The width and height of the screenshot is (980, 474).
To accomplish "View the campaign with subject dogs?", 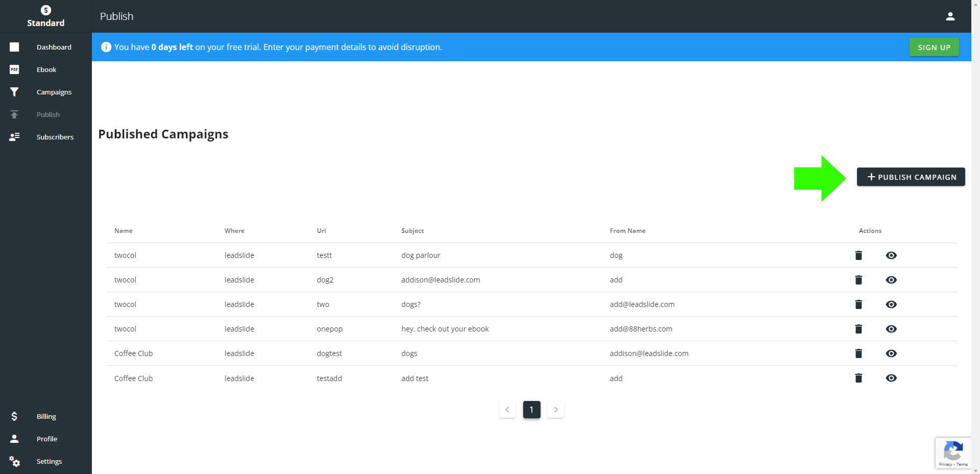I will pyautogui.click(x=891, y=304).
